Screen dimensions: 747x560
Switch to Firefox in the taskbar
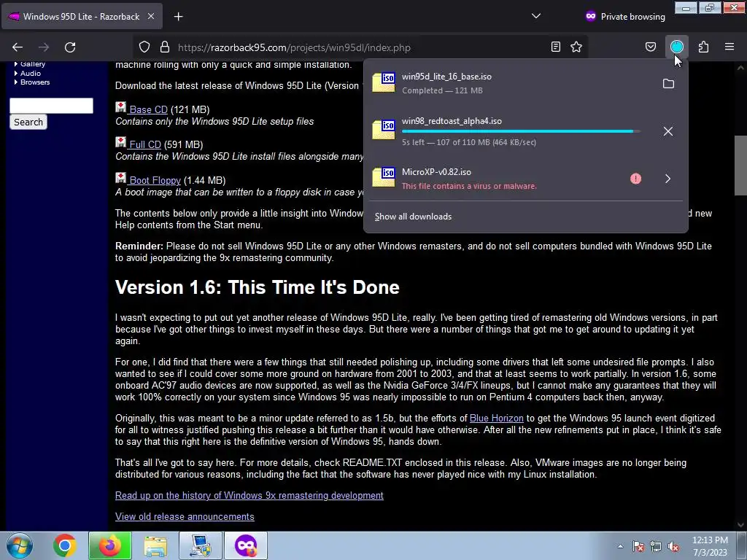[x=109, y=545]
